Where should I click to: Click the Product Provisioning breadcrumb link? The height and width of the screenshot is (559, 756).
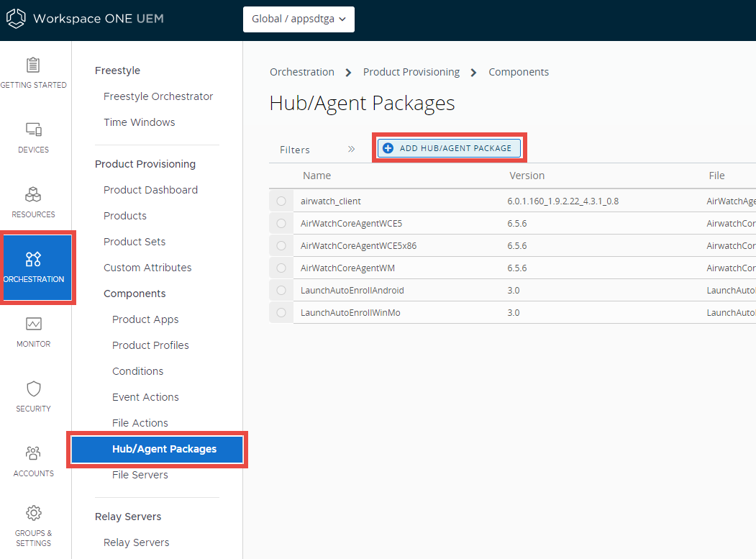click(411, 73)
